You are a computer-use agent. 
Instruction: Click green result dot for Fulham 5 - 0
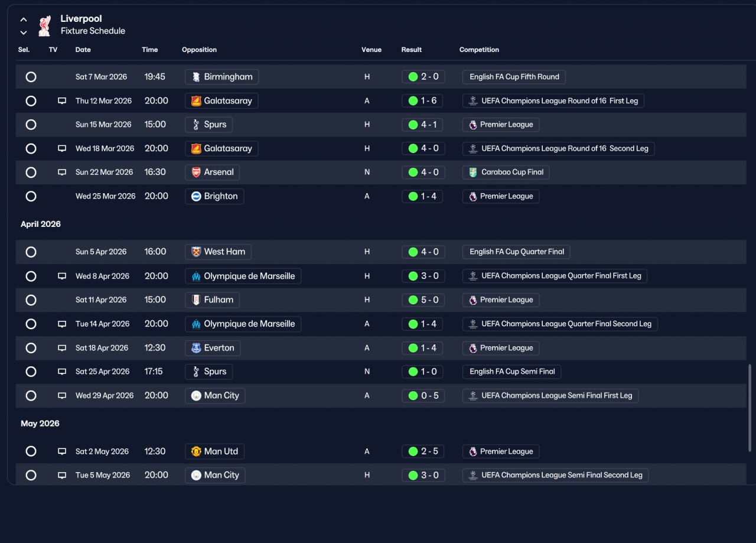coord(413,300)
